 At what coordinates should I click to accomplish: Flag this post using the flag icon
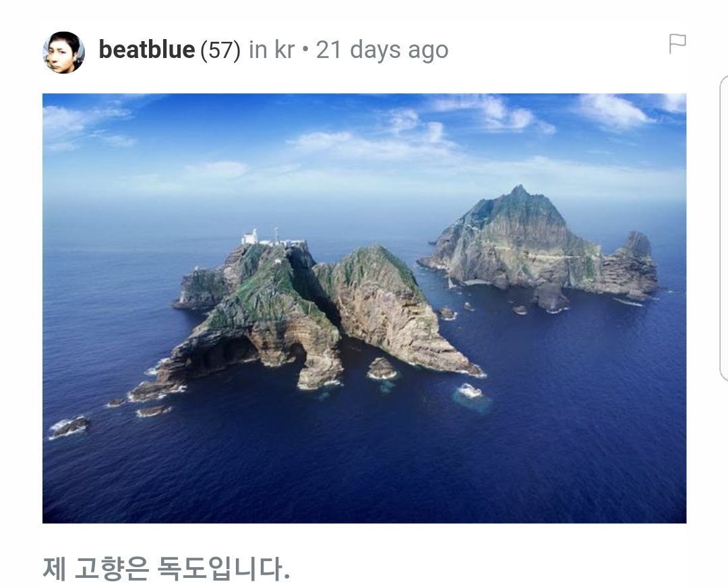coord(677,44)
